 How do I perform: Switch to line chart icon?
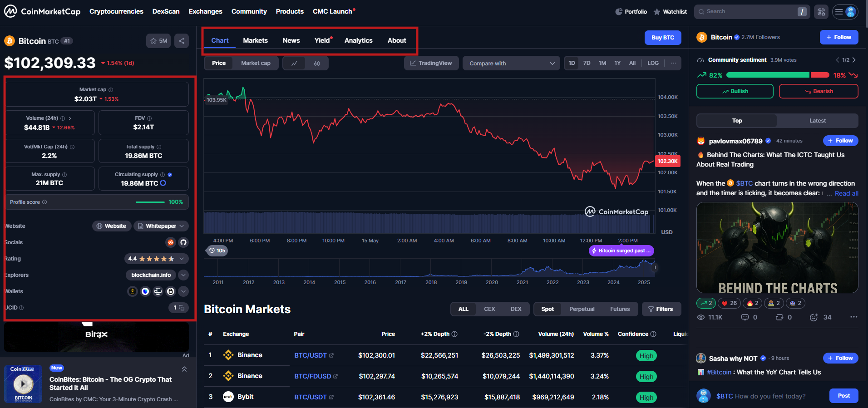coord(294,63)
